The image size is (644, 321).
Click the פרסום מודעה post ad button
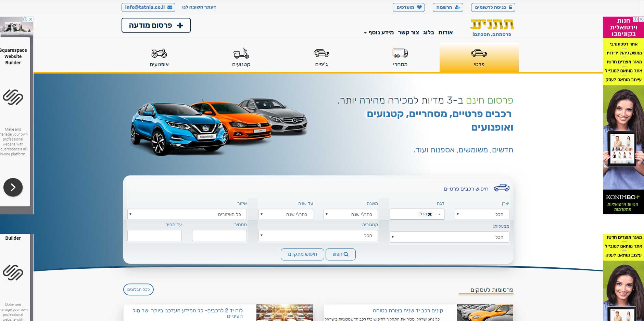(156, 25)
